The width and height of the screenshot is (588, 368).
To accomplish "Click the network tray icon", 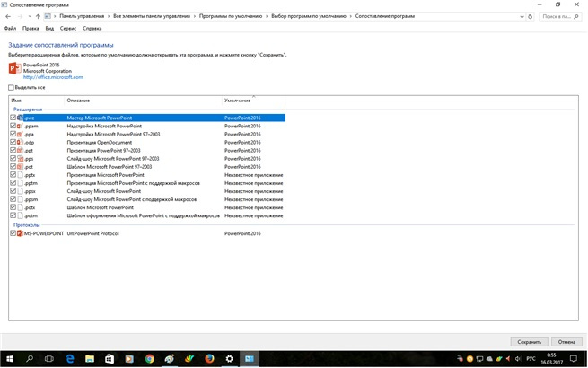I will point(479,359).
